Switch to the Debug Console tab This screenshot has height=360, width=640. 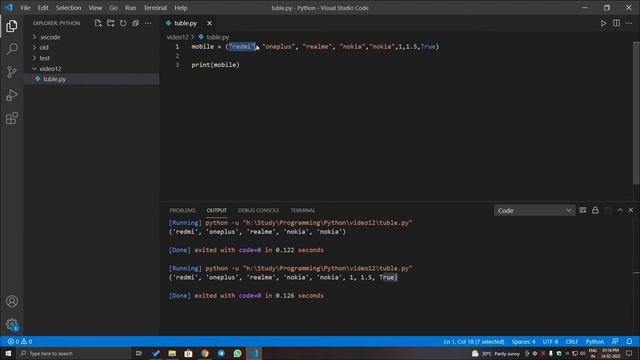(258, 210)
